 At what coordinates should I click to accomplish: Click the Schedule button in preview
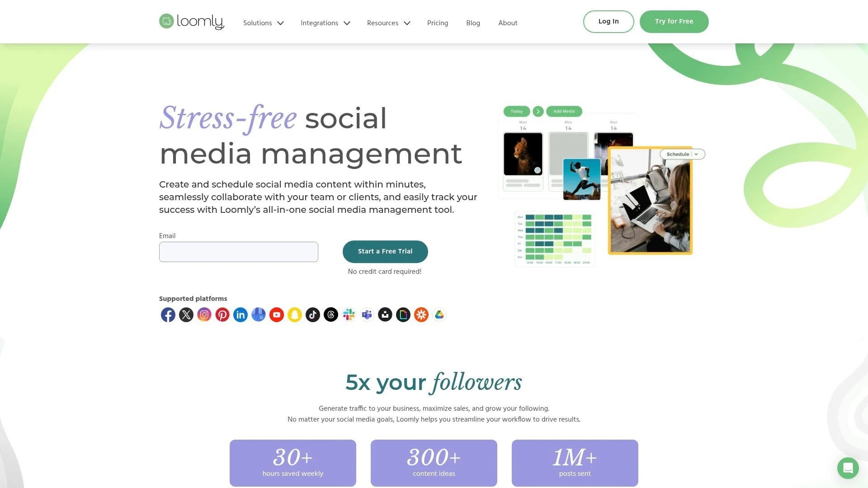(681, 154)
